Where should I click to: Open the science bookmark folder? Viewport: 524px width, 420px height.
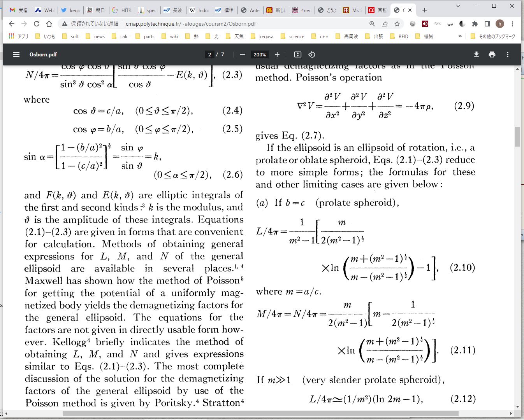tap(292, 36)
